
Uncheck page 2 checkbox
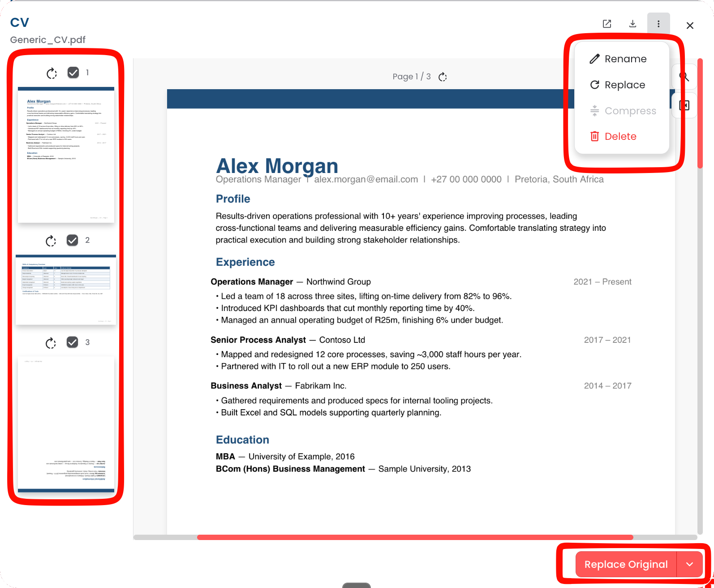click(x=72, y=240)
